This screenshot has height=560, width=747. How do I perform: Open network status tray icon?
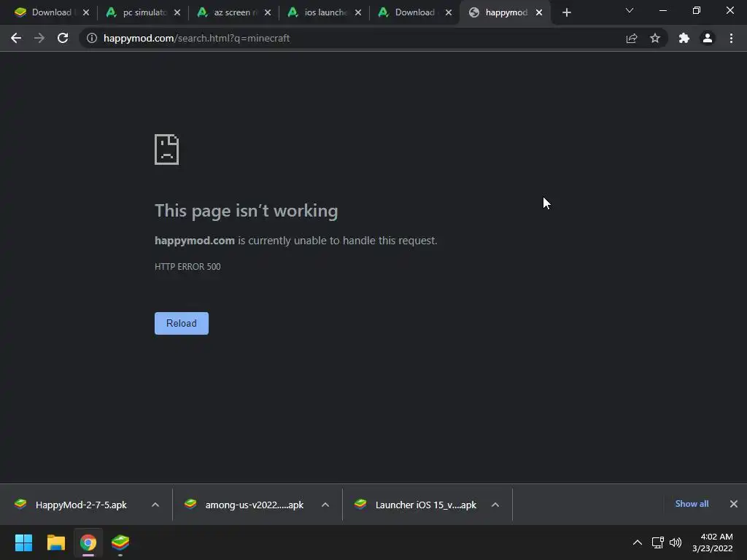click(658, 542)
